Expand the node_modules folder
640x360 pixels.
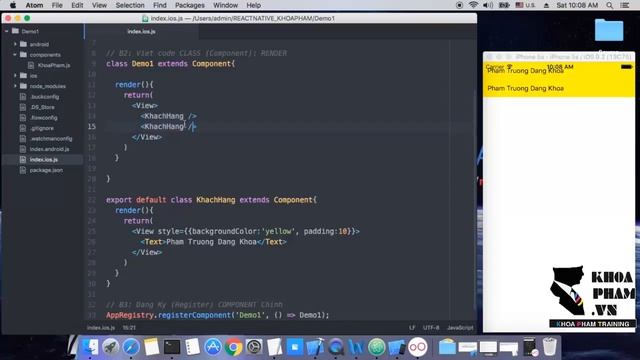[15, 86]
